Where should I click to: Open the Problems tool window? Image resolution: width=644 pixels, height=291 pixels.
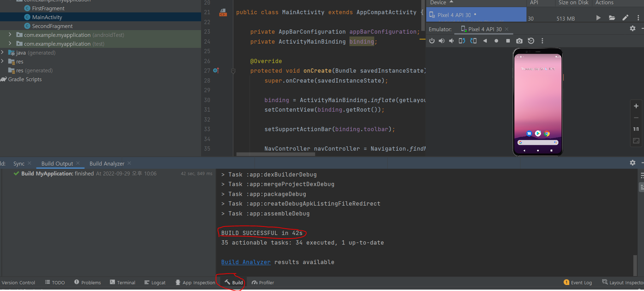pyautogui.click(x=87, y=282)
